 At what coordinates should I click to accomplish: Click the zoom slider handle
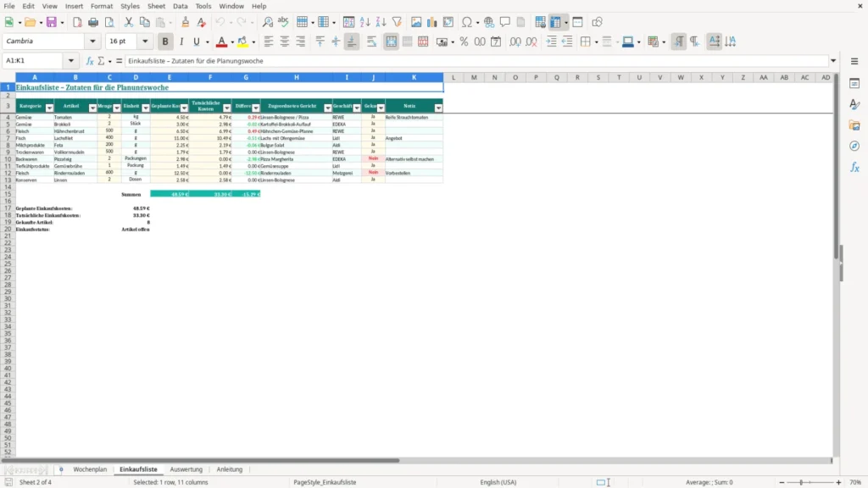point(801,482)
